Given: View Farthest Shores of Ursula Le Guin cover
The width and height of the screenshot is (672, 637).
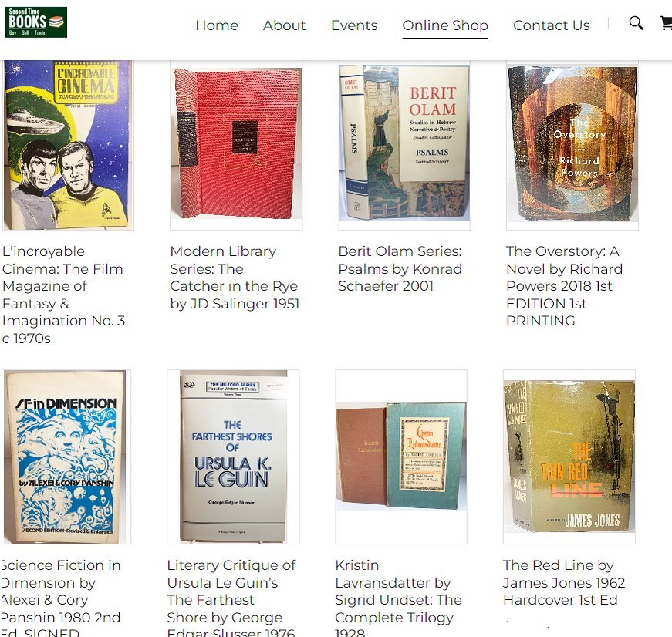Looking at the screenshot, I should pos(233,457).
